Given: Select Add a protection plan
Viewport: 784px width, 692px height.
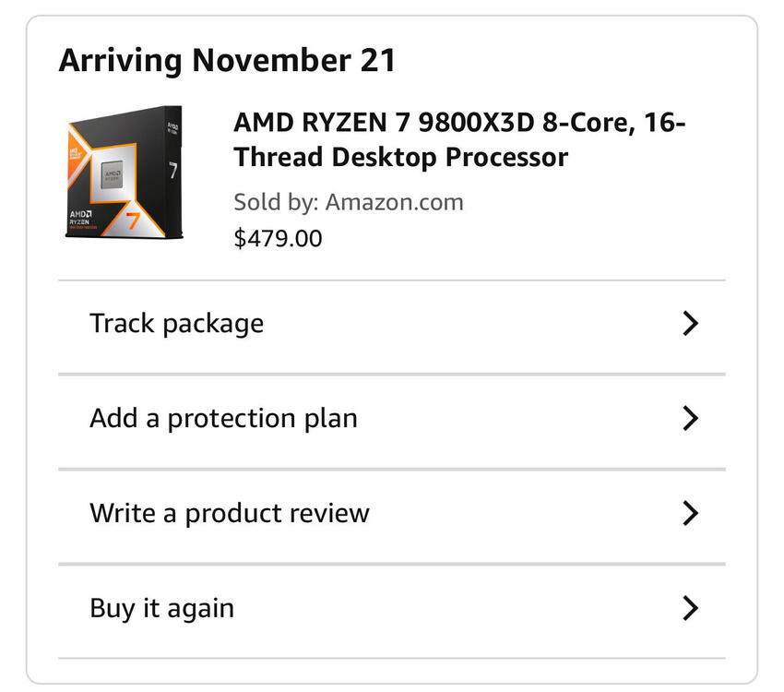Looking at the screenshot, I should pos(223,419).
